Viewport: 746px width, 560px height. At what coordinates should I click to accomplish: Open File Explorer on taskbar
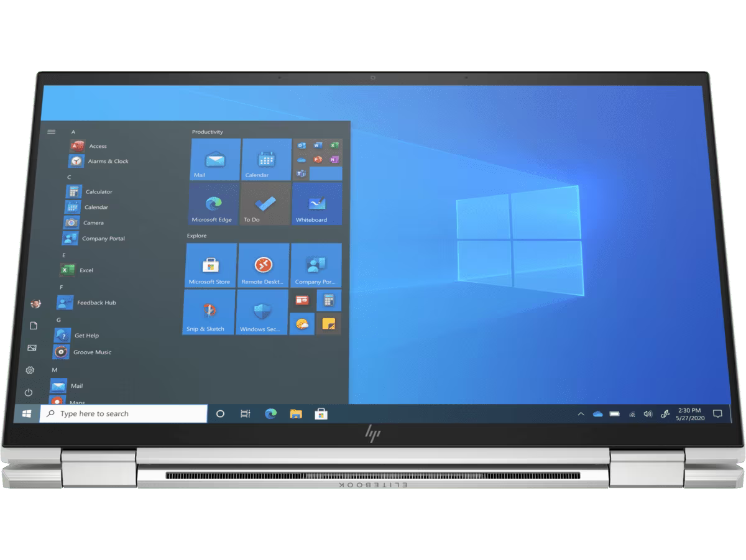296,414
